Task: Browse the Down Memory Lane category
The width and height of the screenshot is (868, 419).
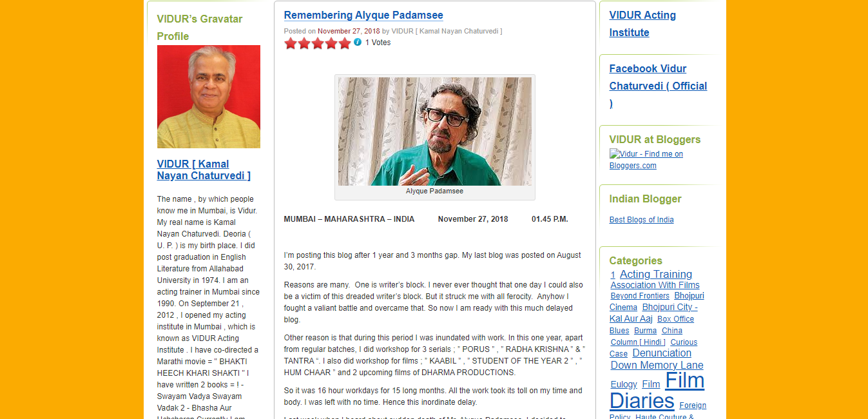Action: click(657, 365)
